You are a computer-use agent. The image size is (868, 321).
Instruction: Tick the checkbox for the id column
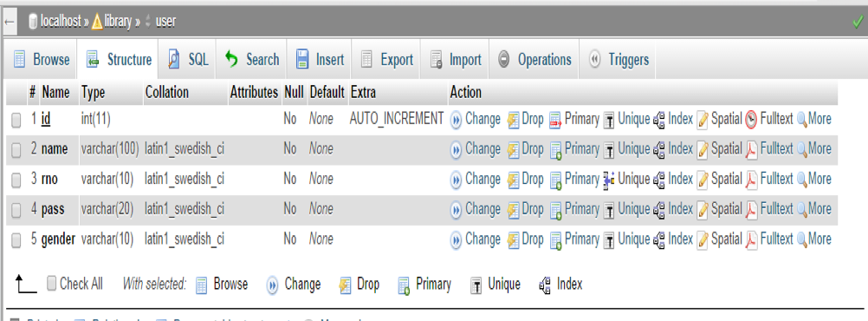[16, 120]
